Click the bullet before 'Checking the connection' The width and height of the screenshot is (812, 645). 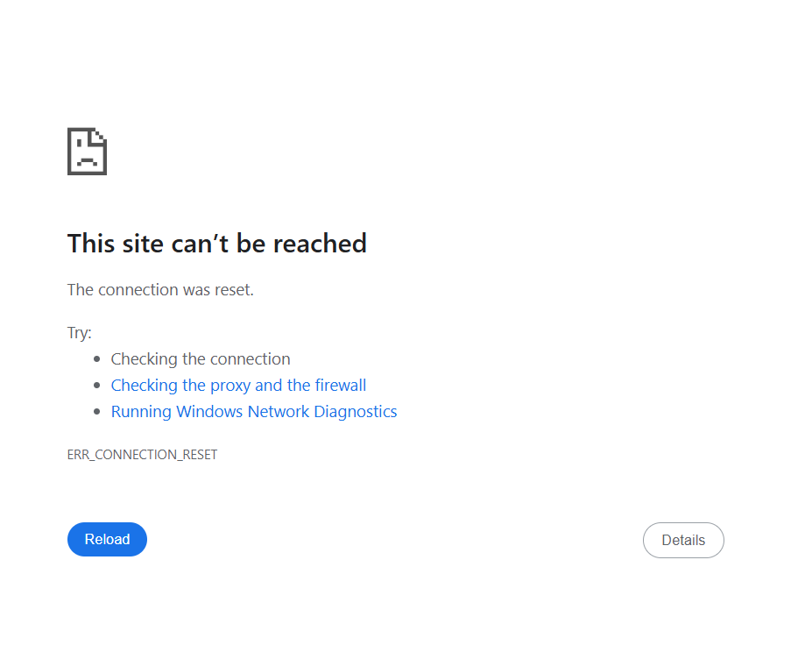tap(97, 359)
